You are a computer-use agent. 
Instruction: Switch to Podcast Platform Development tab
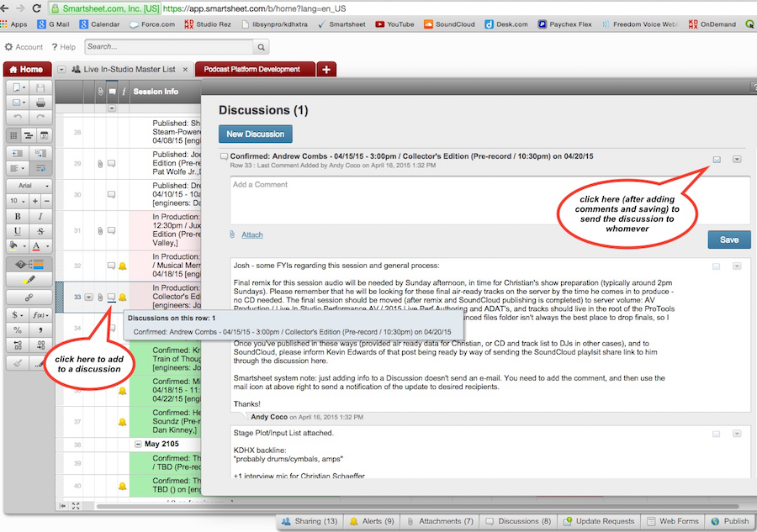(251, 69)
